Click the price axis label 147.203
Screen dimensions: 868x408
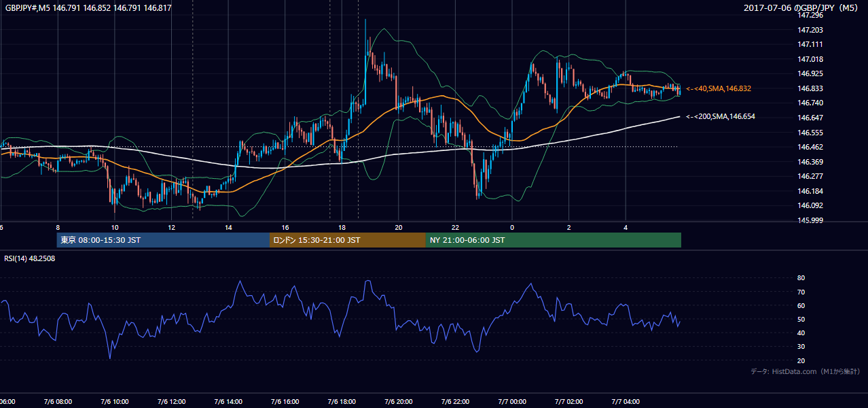(811, 30)
